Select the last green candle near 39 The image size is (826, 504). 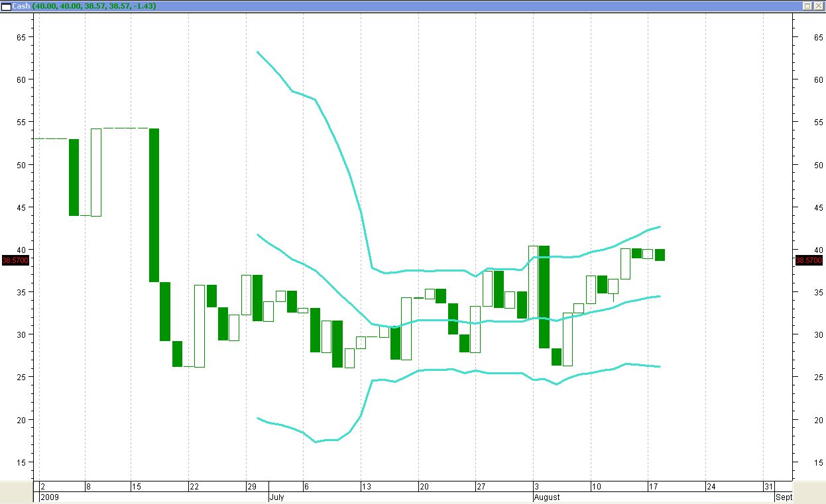tap(660, 255)
